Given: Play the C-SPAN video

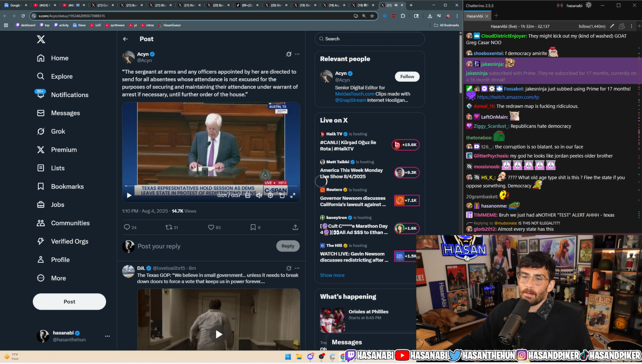Looking at the screenshot, I should [129, 195].
